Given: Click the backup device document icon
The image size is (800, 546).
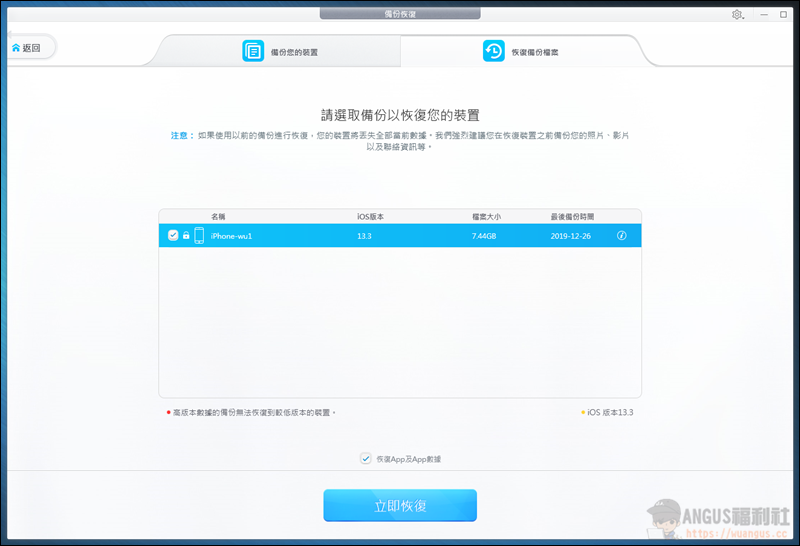Looking at the screenshot, I should tap(254, 51).
